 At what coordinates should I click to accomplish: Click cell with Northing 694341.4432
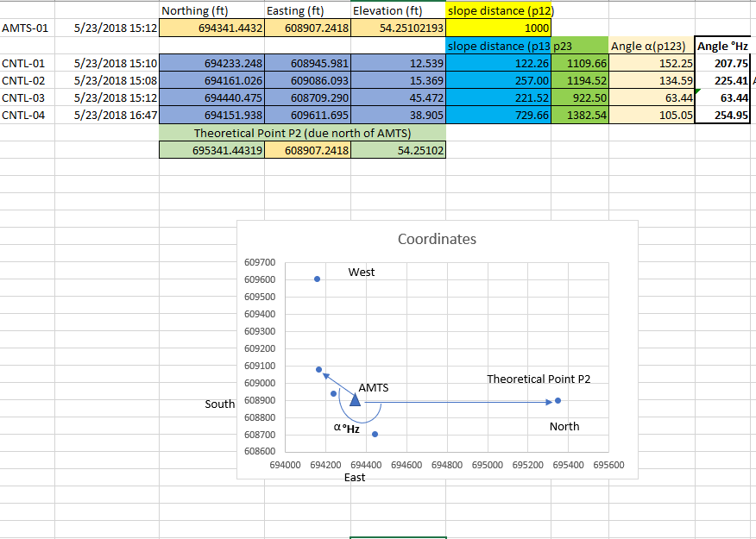(211, 28)
